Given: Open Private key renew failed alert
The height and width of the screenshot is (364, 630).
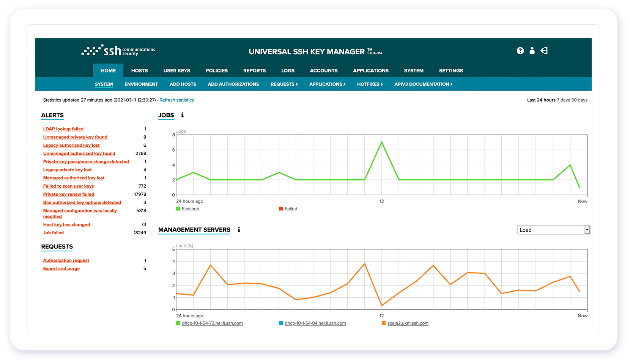Looking at the screenshot, I should tap(69, 194).
